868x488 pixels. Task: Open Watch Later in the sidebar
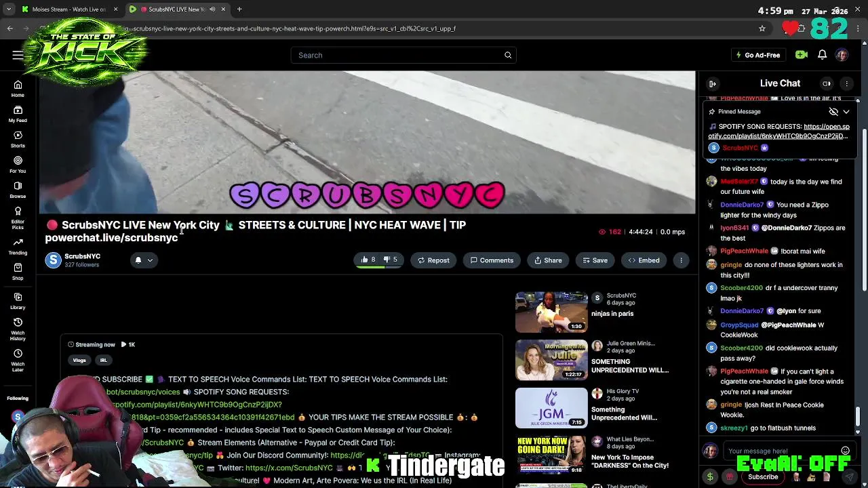click(x=18, y=359)
